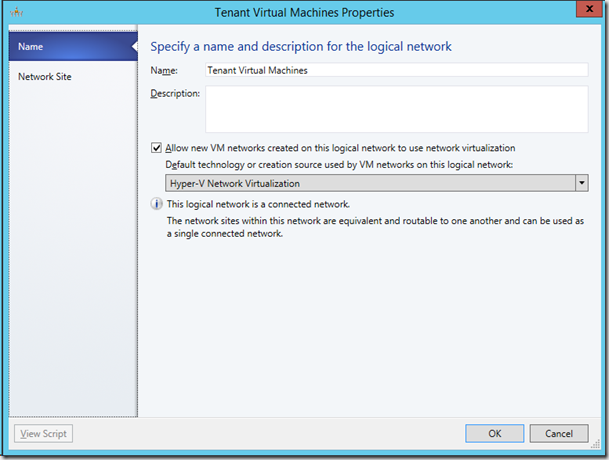The image size is (609, 460).
Task: Click the "Description:" field label
Action: 175,93
